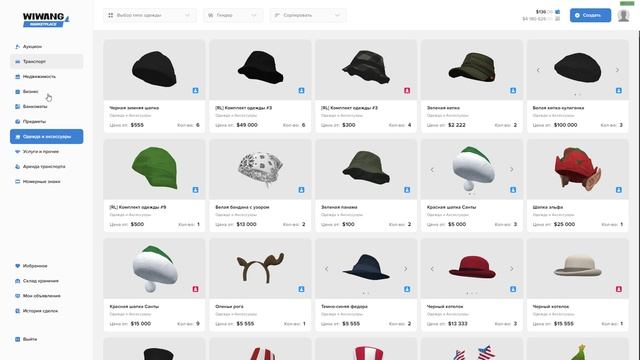The image size is (640, 360).
Task: Show previous image on Белая кепка-хулиганка card
Action: coord(538,70)
